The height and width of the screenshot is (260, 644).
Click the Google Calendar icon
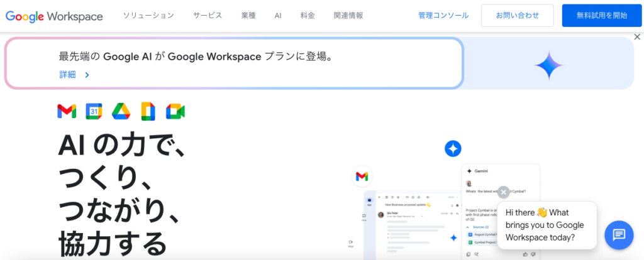point(94,112)
